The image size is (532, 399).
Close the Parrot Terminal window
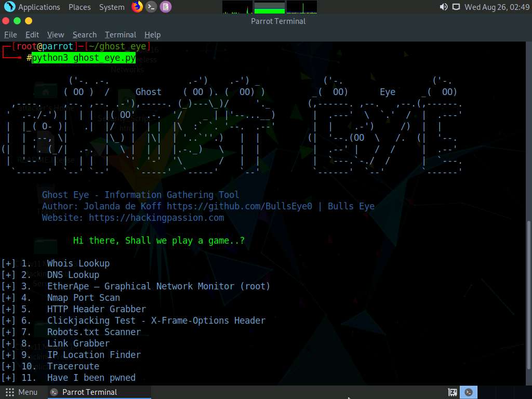(6, 21)
